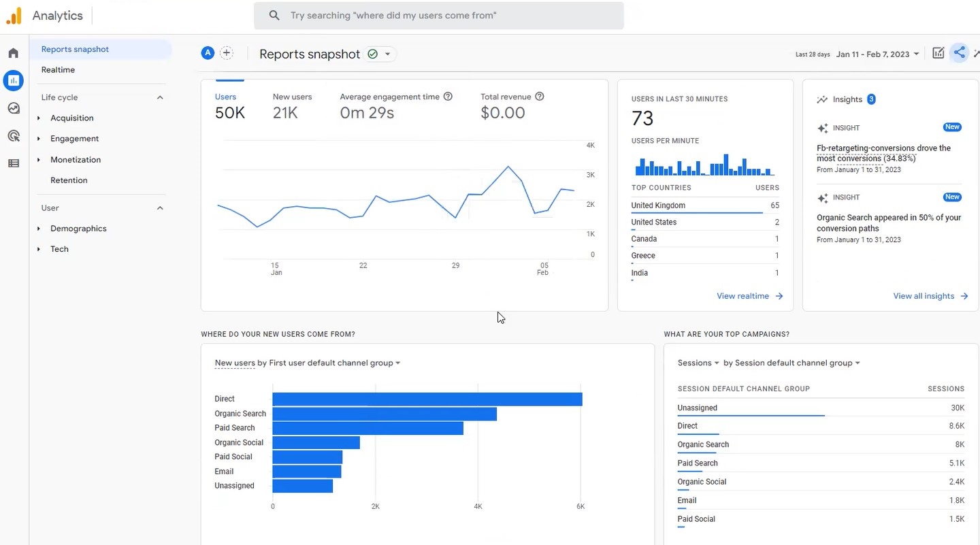Image resolution: width=980 pixels, height=545 pixels.
Task: Click the Share this report icon
Action: tap(960, 52)
